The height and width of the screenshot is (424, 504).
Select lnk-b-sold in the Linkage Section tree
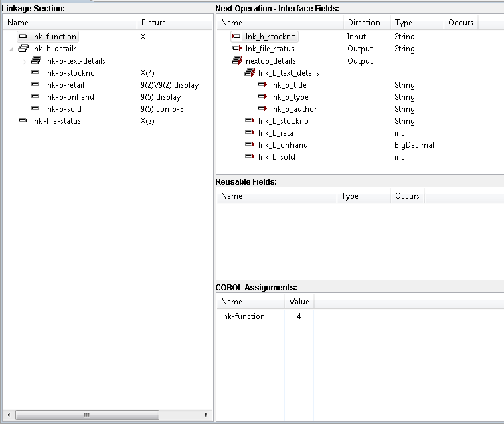[x=63, y=109]
